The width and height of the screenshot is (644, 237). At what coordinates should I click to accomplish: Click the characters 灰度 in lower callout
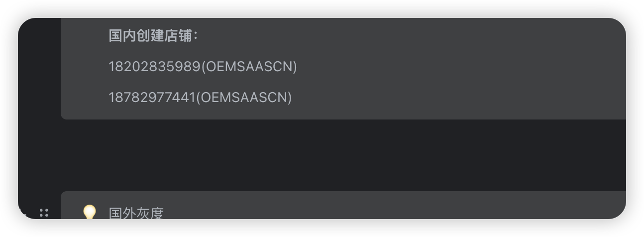pyautogui.click(x=150, y=214)
